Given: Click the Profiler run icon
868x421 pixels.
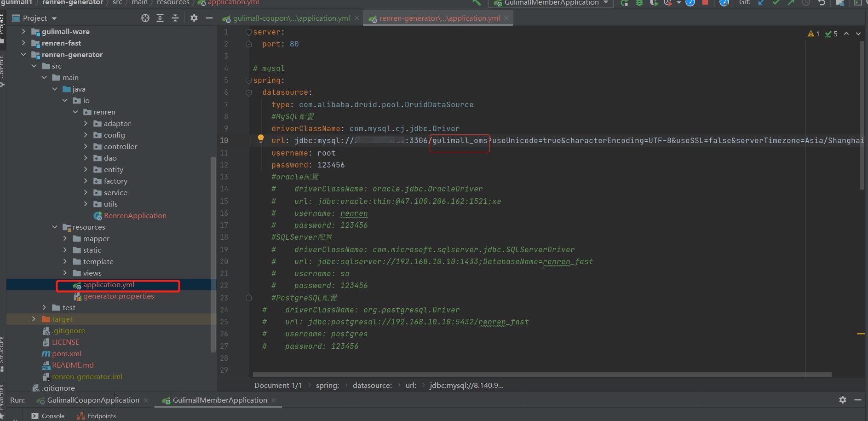Looking at the screenshot, I should 668,3.
